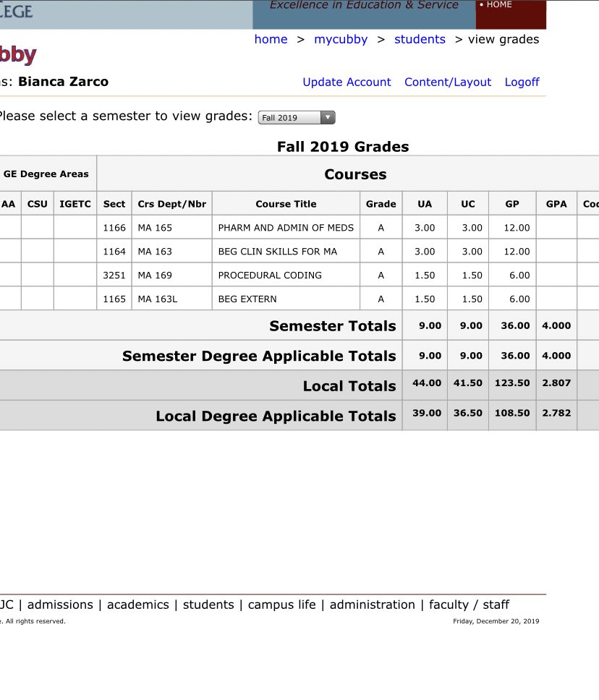The image size is (599, 700).
Task: Click the Courses table heading
Action: pyautogui.click(x=355, y=174)
